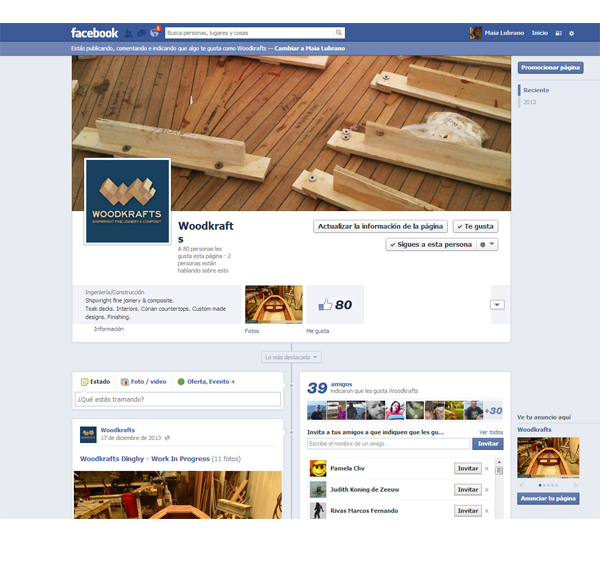Open Woodkrafts post author link
Screen dimensions: 600x565
[117, 430]
